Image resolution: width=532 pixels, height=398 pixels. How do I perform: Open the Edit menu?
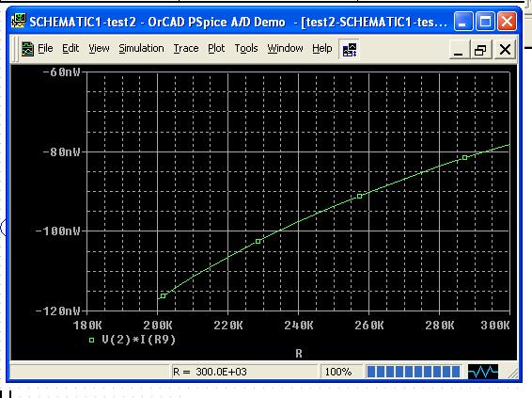point(70,49)
